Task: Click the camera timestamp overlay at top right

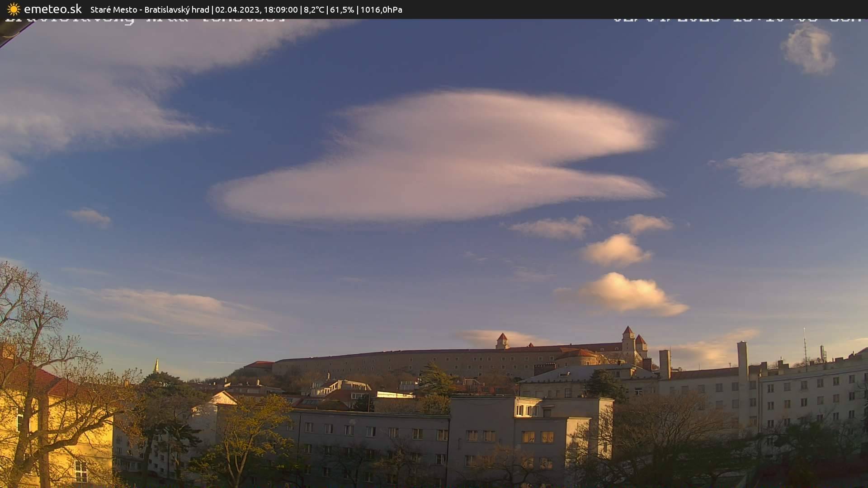Action: pyautogui.click(x=737, y=20)
